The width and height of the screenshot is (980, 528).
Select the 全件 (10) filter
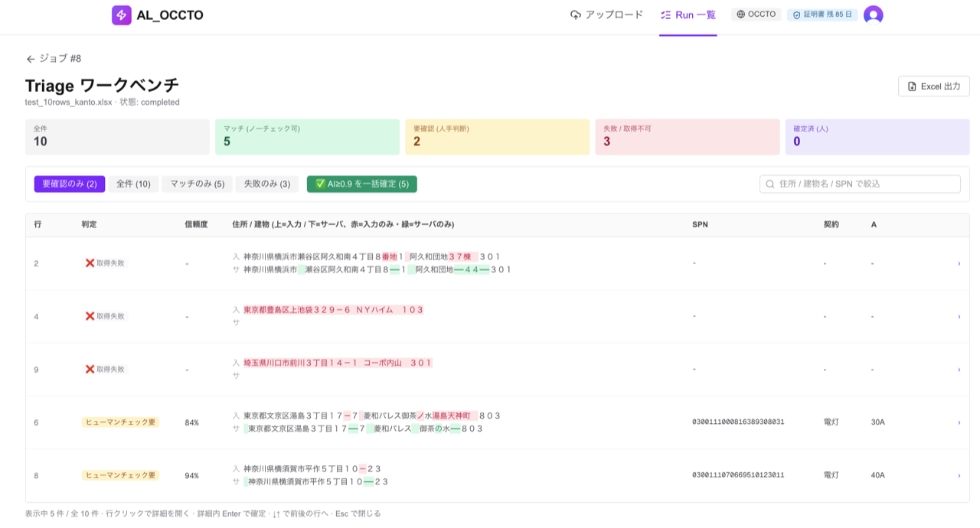[x=133, y=184]
